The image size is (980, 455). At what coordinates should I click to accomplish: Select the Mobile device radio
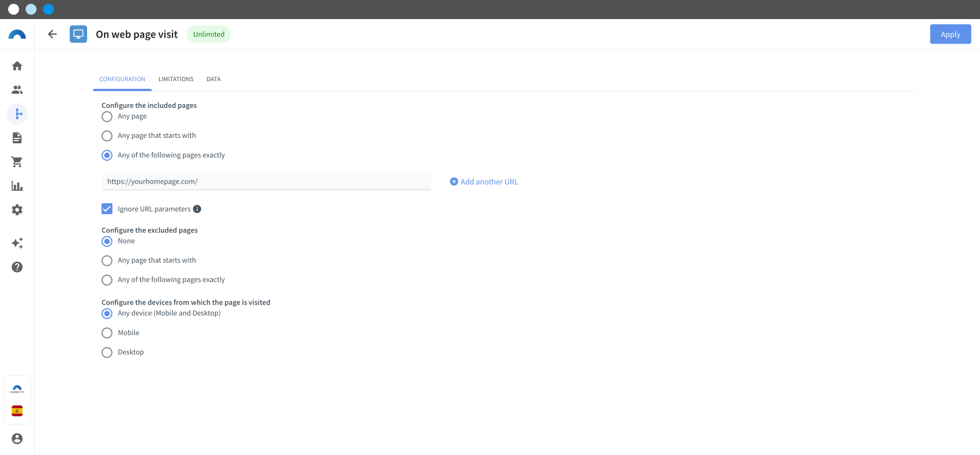click(x=107, y=333)
